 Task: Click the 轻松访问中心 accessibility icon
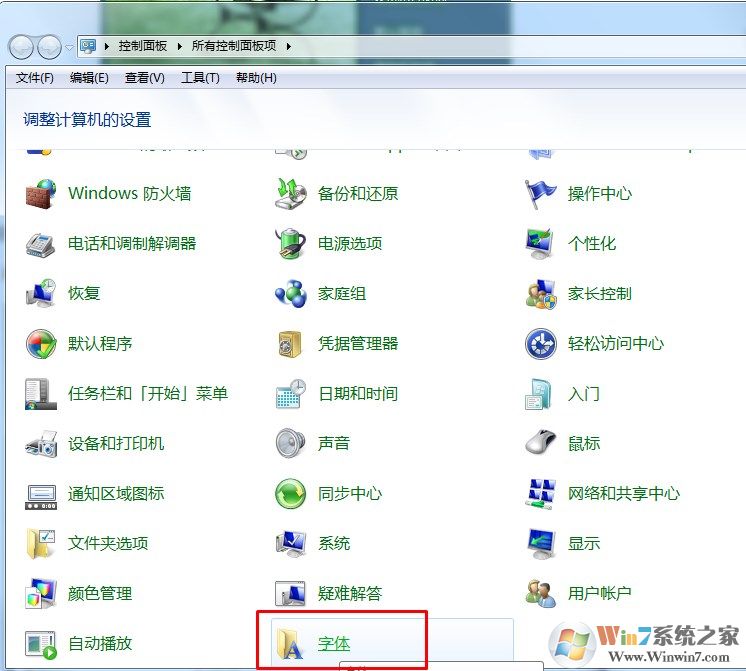click(540, 344)
